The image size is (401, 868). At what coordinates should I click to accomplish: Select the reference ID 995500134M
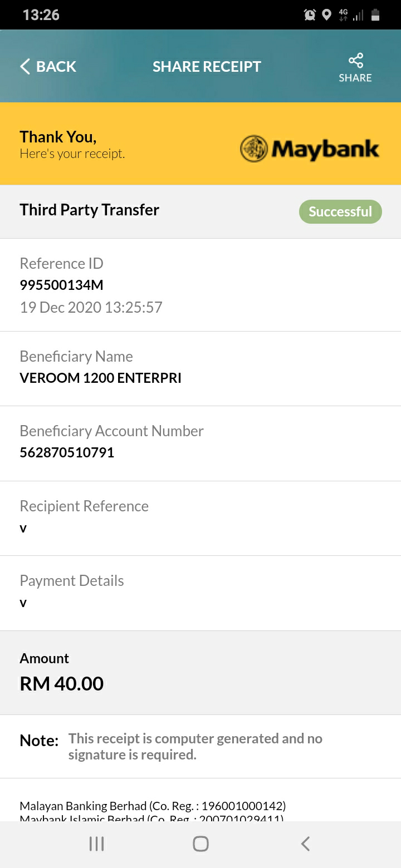pyautogui.click(x=61, y=285)
